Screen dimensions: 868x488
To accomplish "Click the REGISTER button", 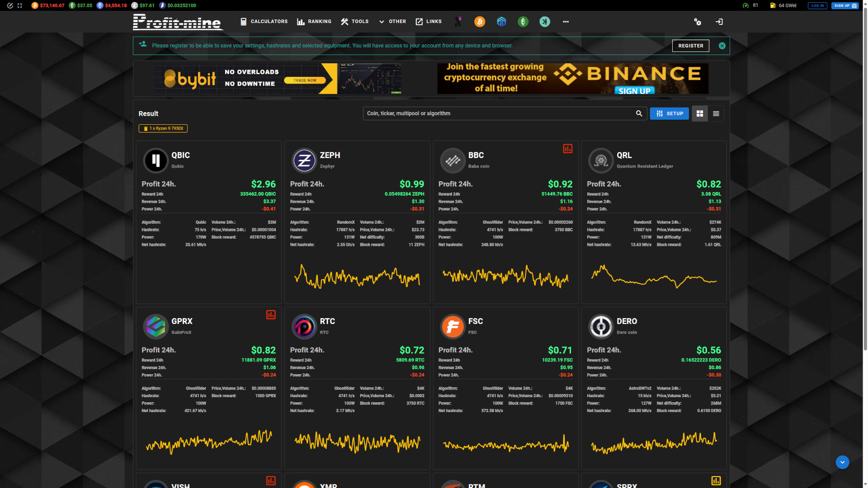I will coord(691,45).
